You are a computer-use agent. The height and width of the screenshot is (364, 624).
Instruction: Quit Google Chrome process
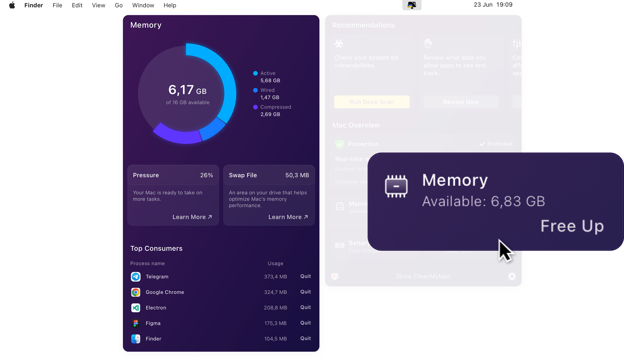[305, 292]
